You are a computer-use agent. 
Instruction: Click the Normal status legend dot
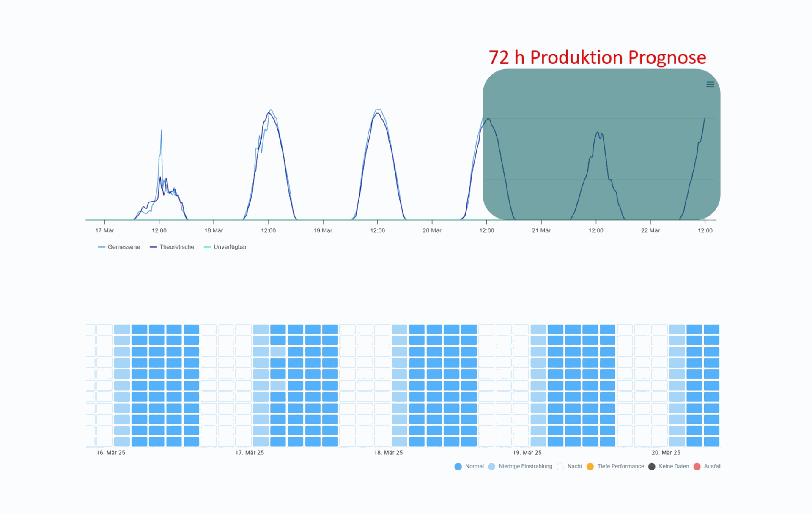point(458,466)
